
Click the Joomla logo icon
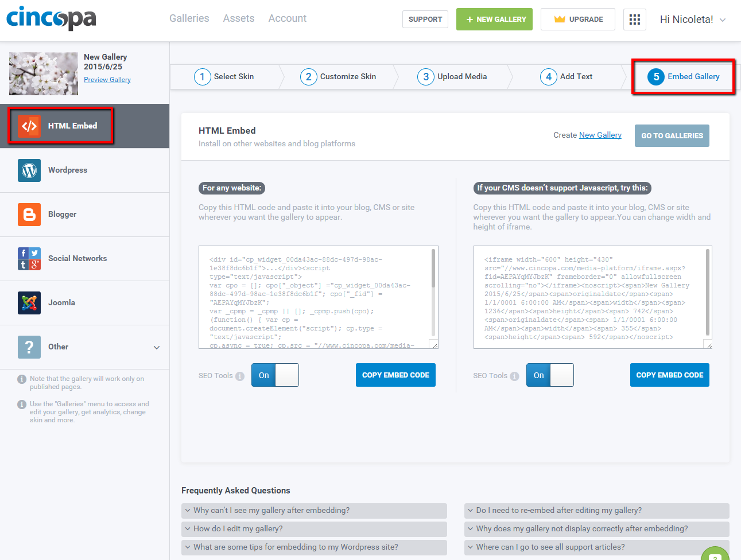click(29, 303)
